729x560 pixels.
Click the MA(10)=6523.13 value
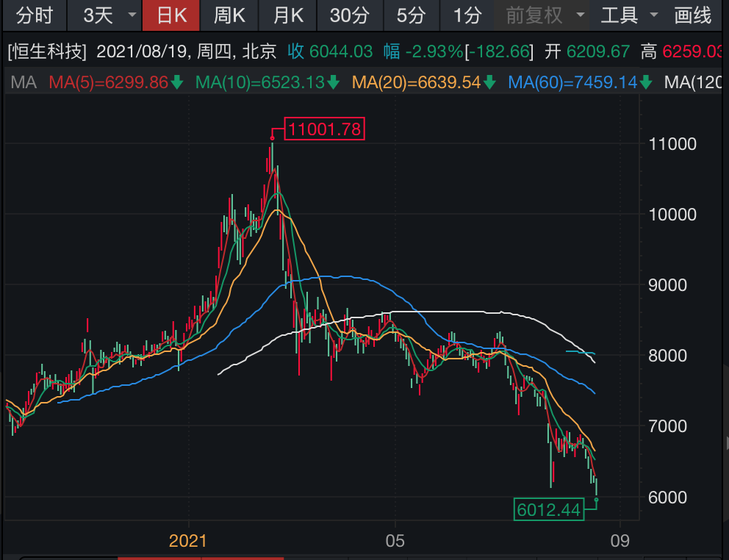[x=259, y=83]
